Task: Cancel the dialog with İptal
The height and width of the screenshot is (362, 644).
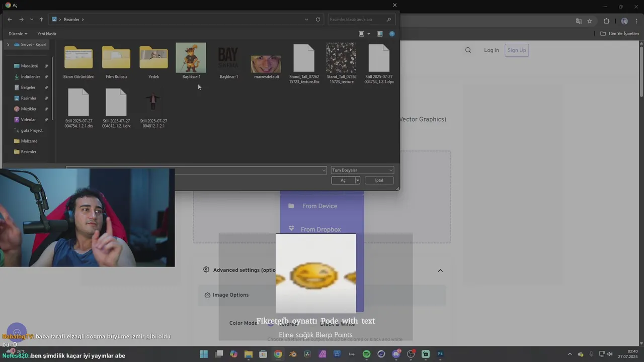Action: (x=379, y=180)
